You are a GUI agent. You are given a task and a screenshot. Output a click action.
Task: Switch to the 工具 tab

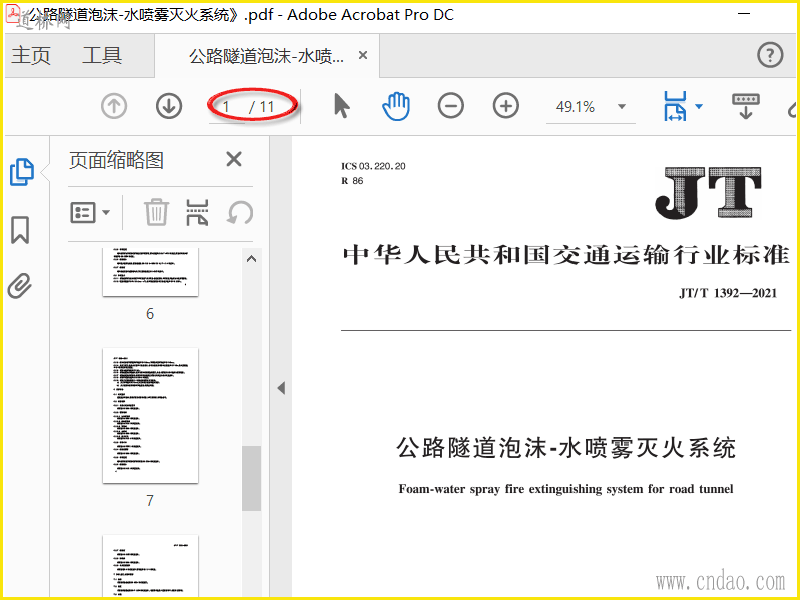[x=102, y=55]
